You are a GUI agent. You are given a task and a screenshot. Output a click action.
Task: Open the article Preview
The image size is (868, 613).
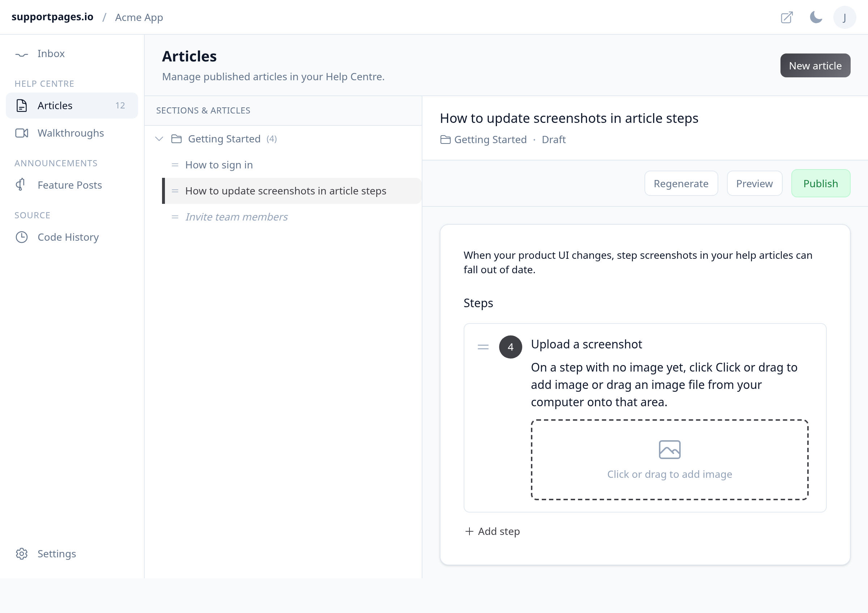click(754, 184)
